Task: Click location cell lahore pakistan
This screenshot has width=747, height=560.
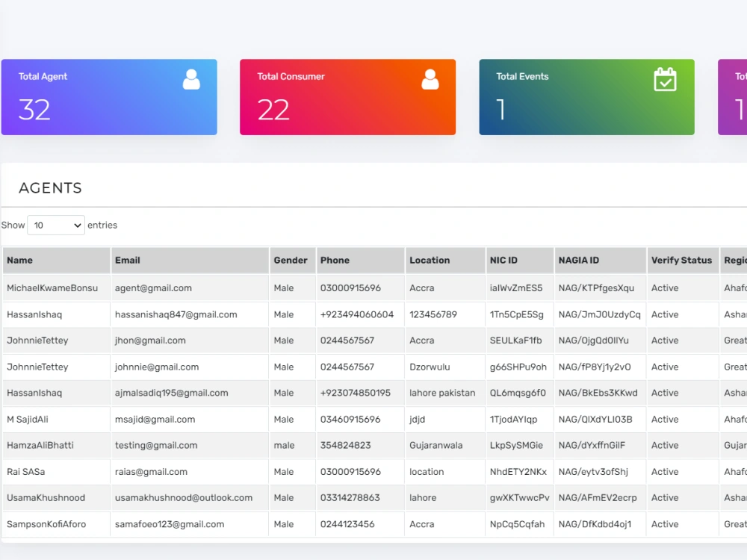Action: pos(442,393)
